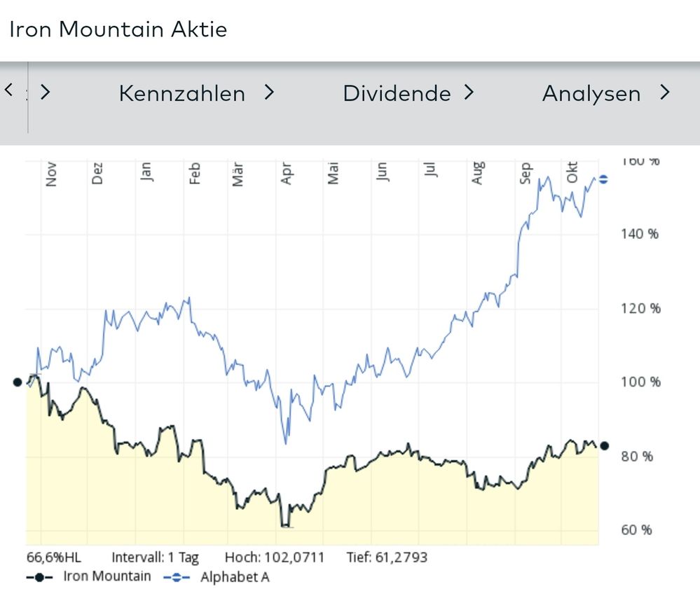Screen dimensions: 700x589
Task: Click the Sep axis label
Action: [x=526, y=173]
